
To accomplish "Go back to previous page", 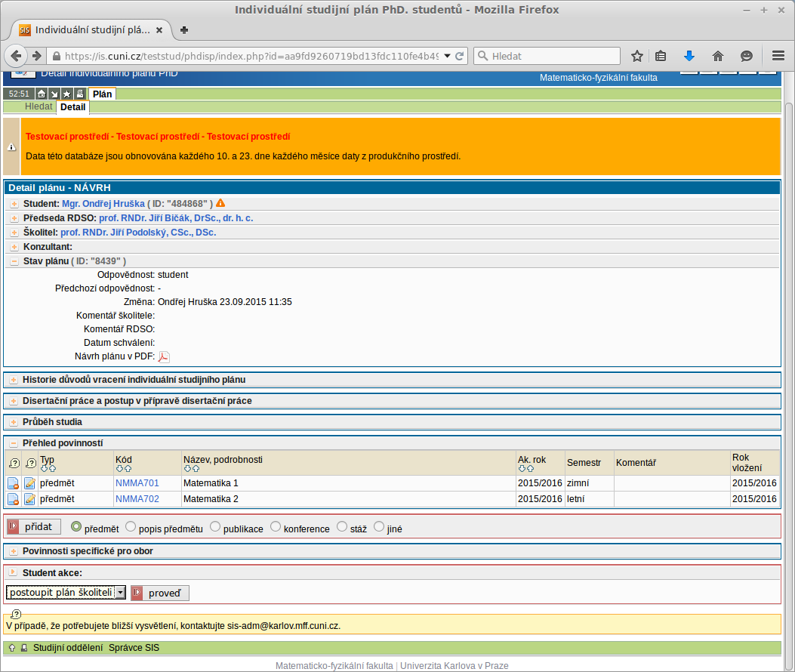I will [16, 56].
